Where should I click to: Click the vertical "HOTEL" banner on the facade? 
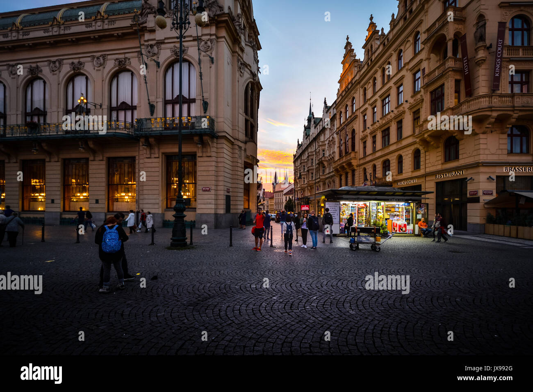click(x=465, y=66)
